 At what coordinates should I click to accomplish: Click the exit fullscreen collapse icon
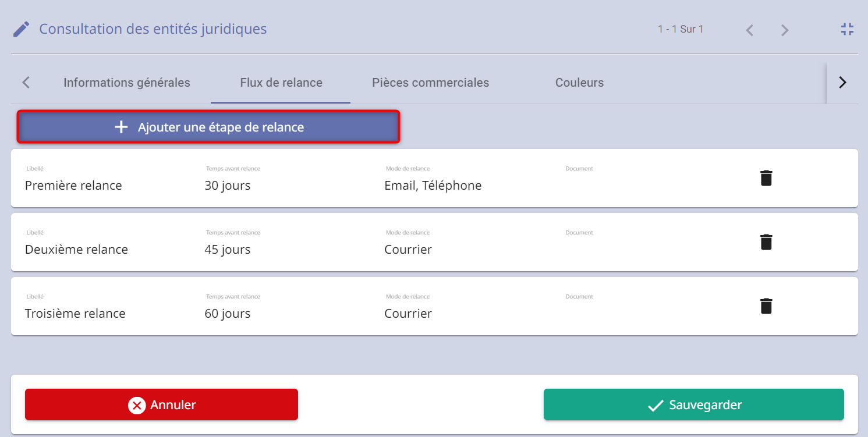coord(847,29)
